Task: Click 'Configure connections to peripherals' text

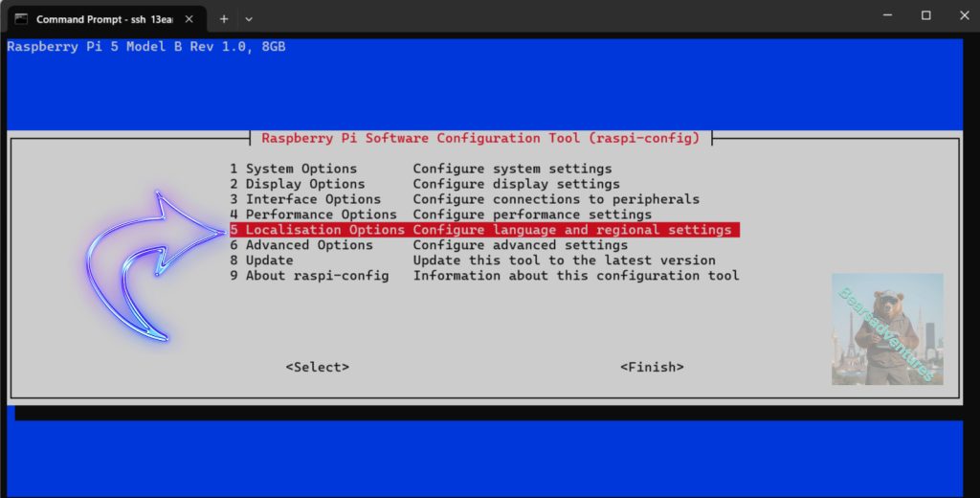Action: click(x=556, y=199)
